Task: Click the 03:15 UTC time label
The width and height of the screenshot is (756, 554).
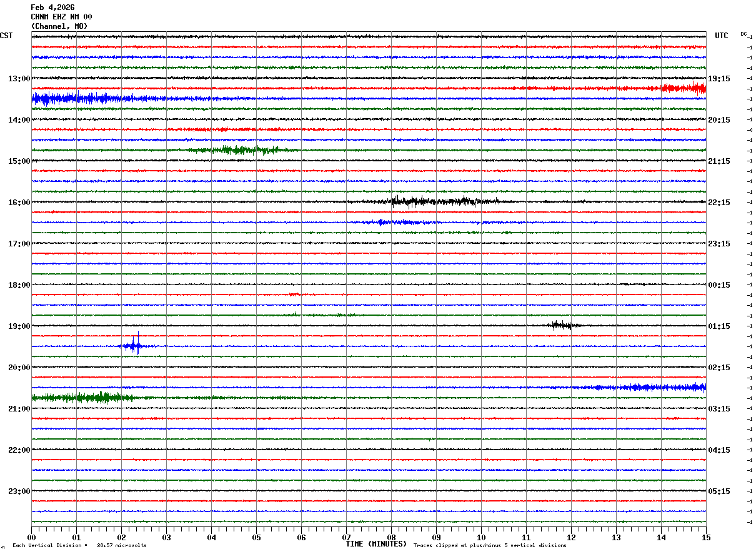Action: (x=719, y=409)
